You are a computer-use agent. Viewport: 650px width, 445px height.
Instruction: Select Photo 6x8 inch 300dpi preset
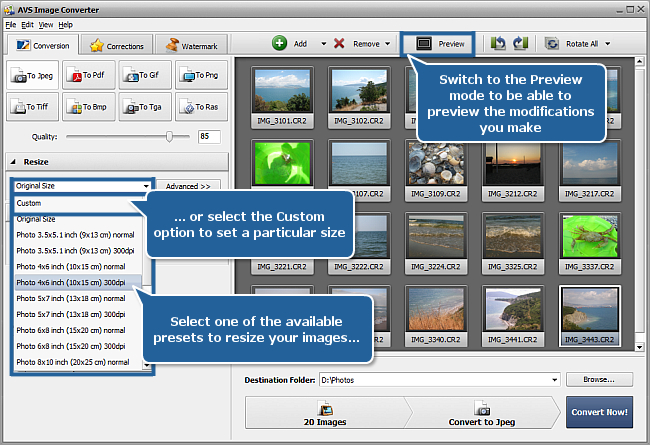pyautogui.click(x=79, y=346)
